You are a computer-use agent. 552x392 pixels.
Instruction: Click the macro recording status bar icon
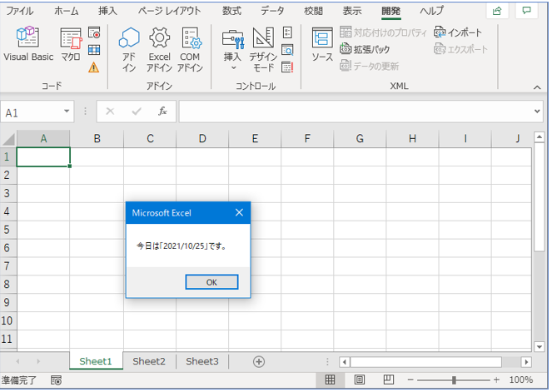point(56,380)
